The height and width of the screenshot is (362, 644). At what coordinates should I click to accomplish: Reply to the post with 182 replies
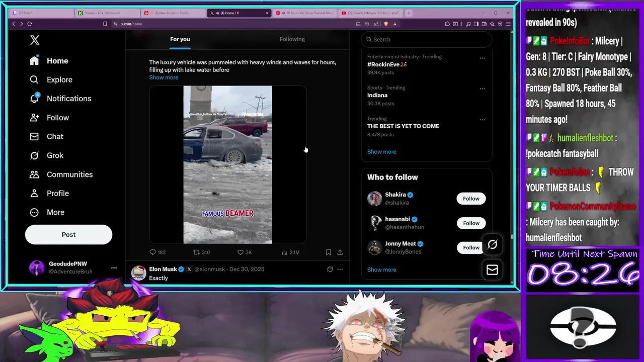[157, 252]
